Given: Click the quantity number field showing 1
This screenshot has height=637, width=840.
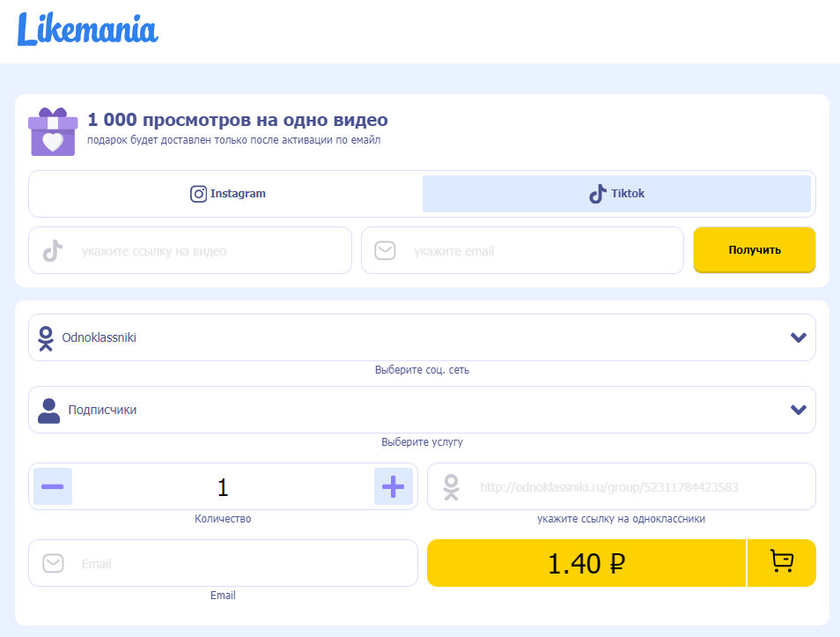Looking at the screenshot, I should pos(223,487).
